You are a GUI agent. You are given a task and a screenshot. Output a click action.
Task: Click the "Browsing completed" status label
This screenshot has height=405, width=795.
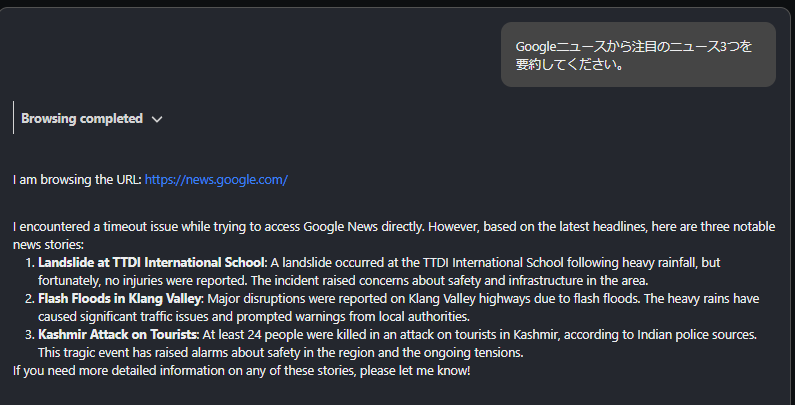point(82,118)
